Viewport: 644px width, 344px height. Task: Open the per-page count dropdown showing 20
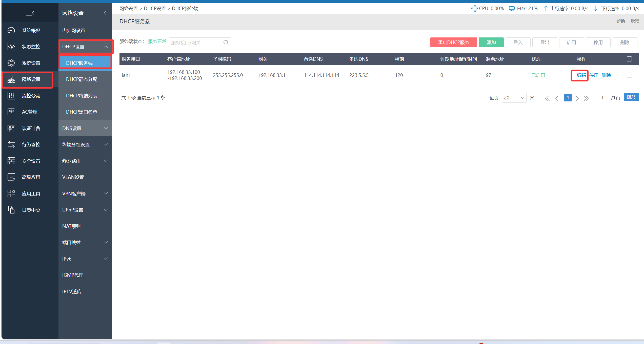514,98
